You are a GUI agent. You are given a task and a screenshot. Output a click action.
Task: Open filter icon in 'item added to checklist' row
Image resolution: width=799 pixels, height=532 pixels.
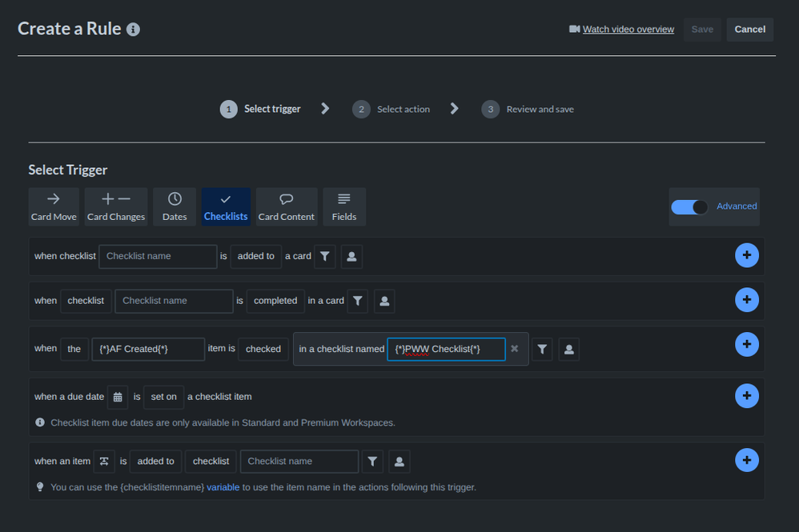coord(372,462)
